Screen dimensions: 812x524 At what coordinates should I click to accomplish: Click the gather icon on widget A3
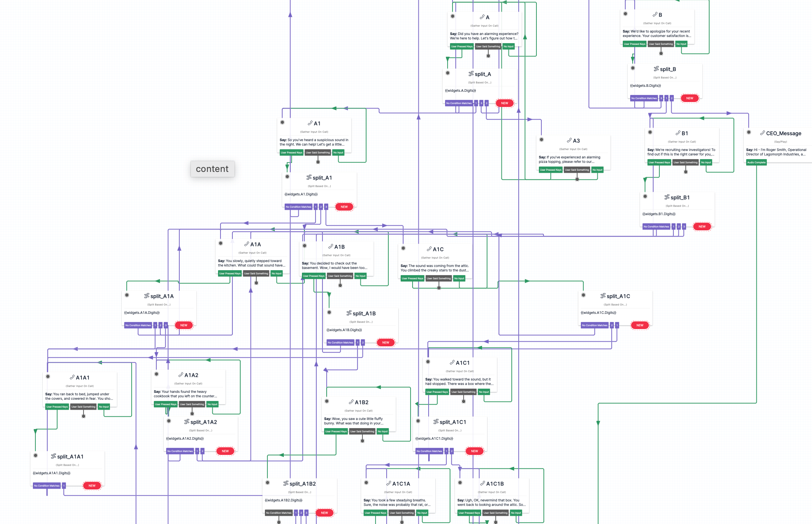(569, 140)
